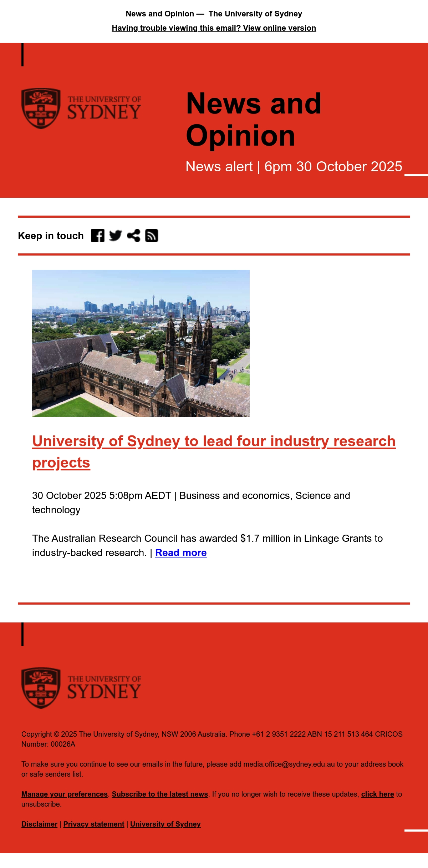Click the 'News and Opinion' banner heading
This screenshot has width=428, height=868.
(x=254, y=119)
